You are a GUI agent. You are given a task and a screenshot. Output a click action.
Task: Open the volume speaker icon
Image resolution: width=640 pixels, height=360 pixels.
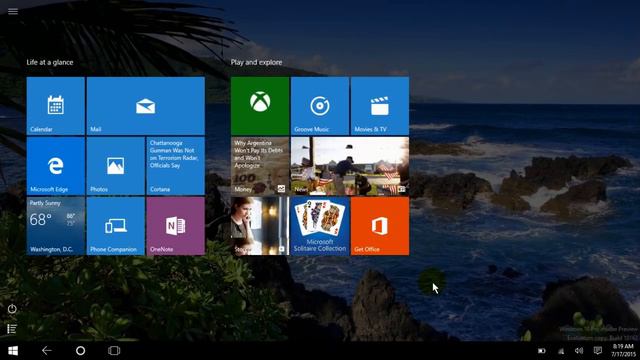point(579,351)
